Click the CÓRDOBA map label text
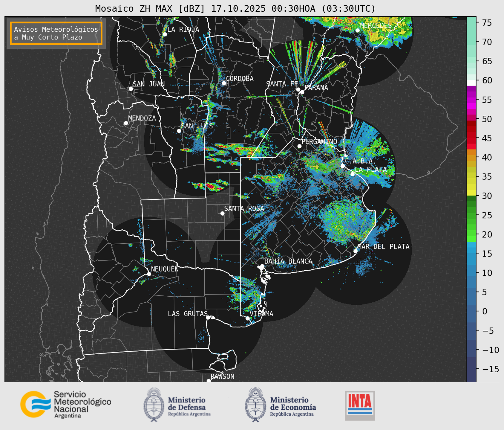 point(240,79)
